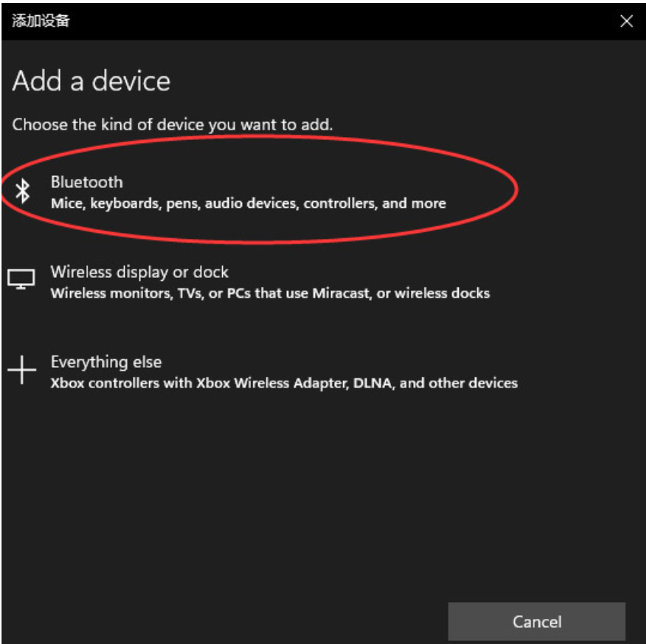The height and width of the screenshot is (644, 646).
Task: Click 'audio devices' in the Bluetooth description
Action: point(252,203)
